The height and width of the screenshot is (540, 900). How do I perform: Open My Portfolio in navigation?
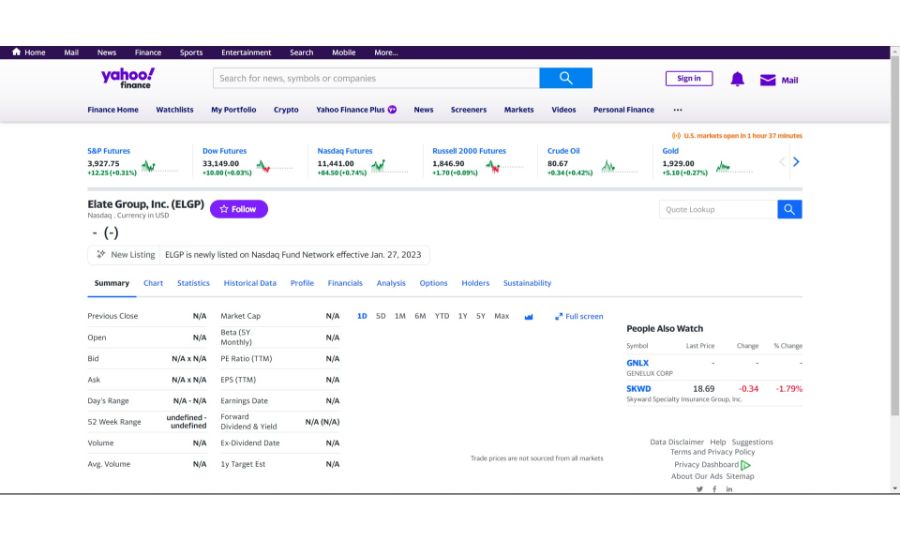tap(234, 110)
